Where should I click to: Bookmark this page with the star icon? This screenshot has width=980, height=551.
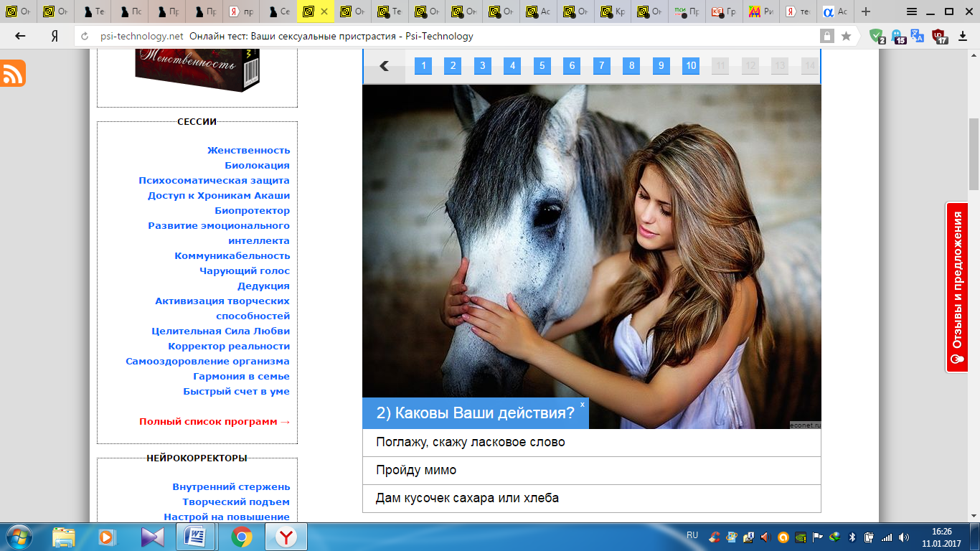click(x=847, y=36)
